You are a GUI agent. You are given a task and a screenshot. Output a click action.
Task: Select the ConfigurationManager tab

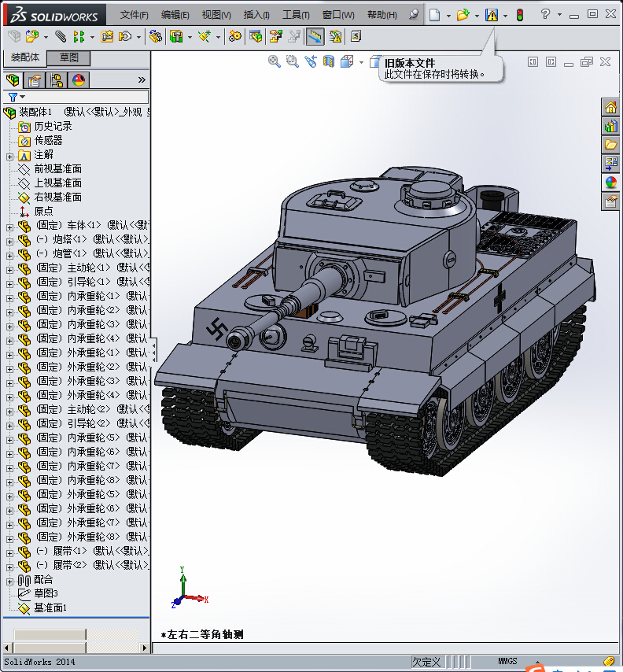(x=57, y=80)
